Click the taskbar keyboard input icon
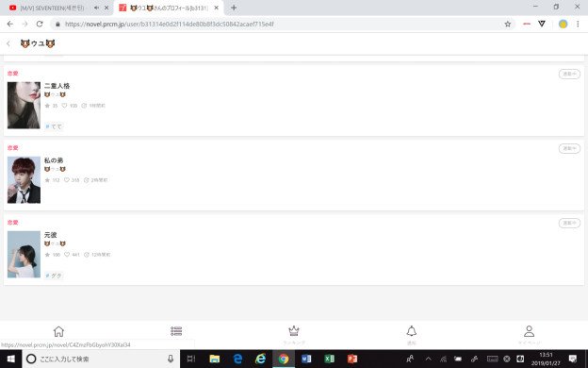 click(x=493, y=359)
